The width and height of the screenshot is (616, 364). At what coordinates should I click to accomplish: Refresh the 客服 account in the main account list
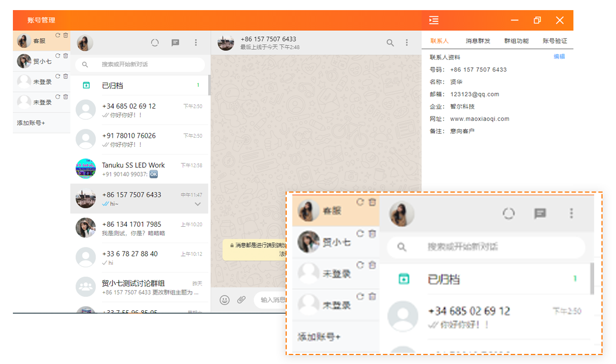click(x=58, y=35)
